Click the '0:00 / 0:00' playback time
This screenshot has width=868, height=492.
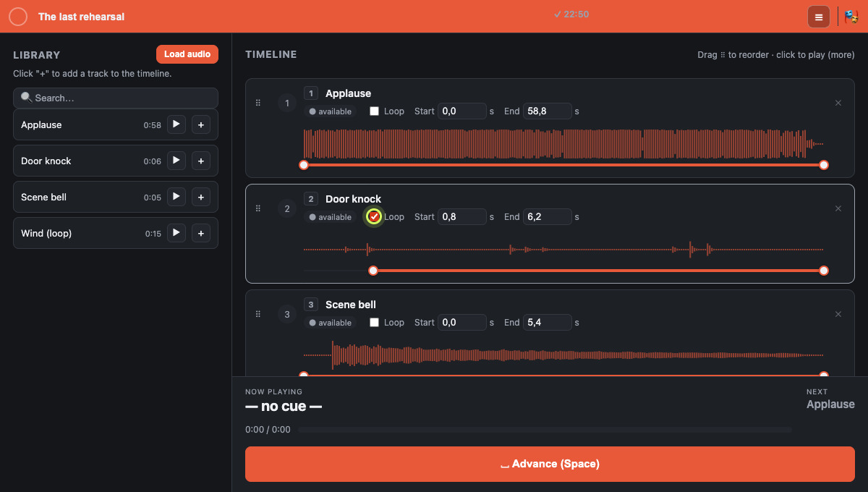[x=268, y=430]
